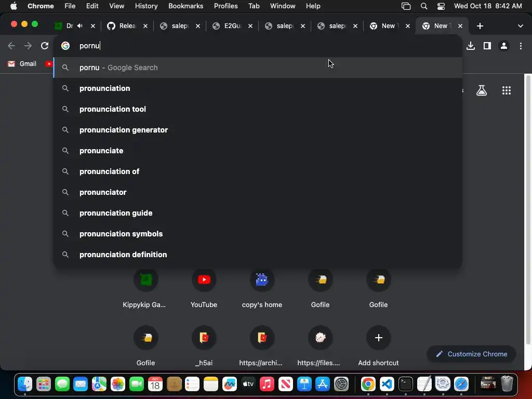Select the 'pronunciate' suggestion
This screenshot has height=399, width=532.
click(x=258, y=151)
